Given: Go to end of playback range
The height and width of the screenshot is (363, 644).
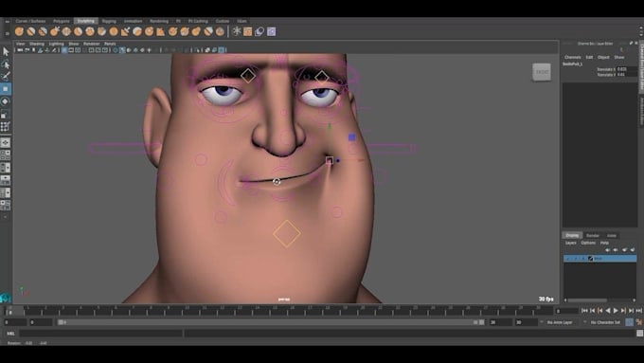Looking at the screenshot, I should tap(638, 311).
